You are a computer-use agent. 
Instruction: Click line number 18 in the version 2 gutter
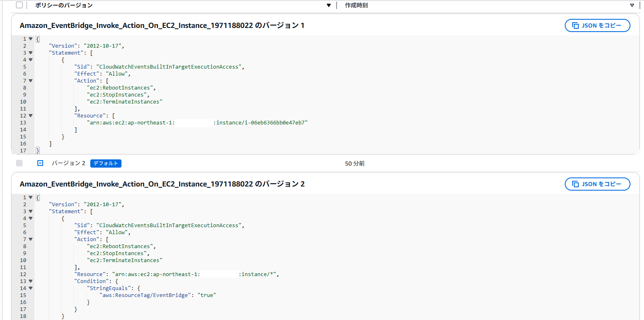[x=23, y=316]
